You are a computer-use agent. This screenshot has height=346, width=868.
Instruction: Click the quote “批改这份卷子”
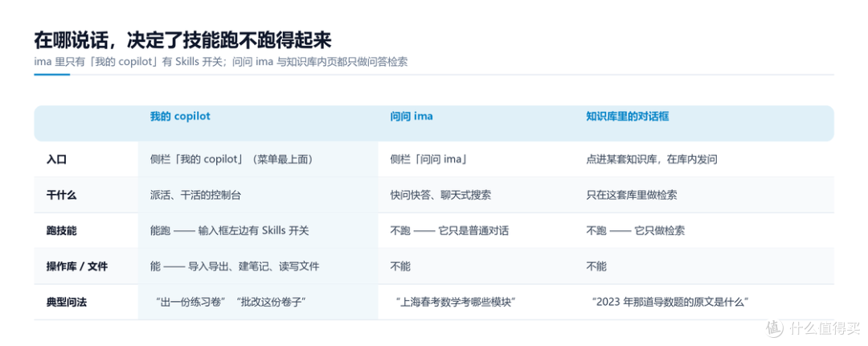pyautogui.click(x=271, y=303)
